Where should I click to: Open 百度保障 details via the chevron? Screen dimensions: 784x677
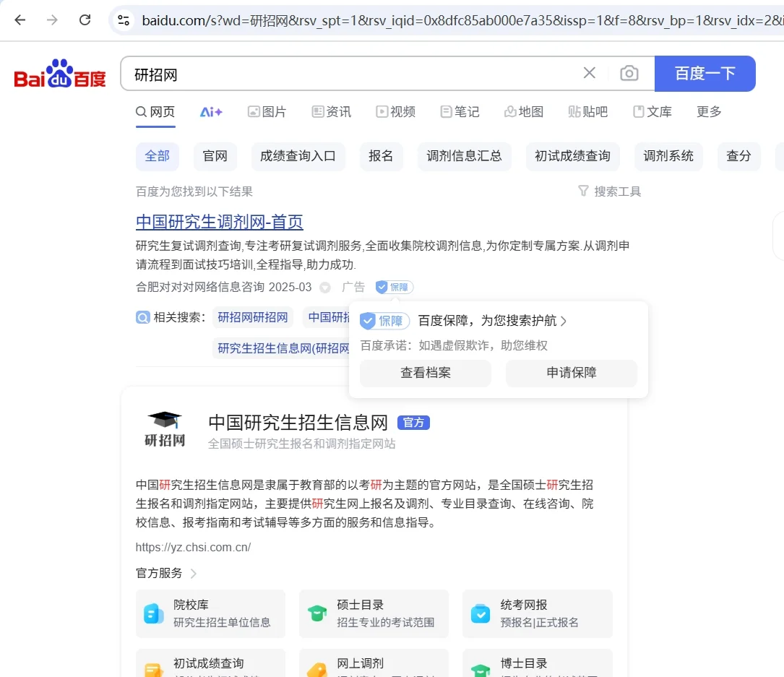pos(563,320)
